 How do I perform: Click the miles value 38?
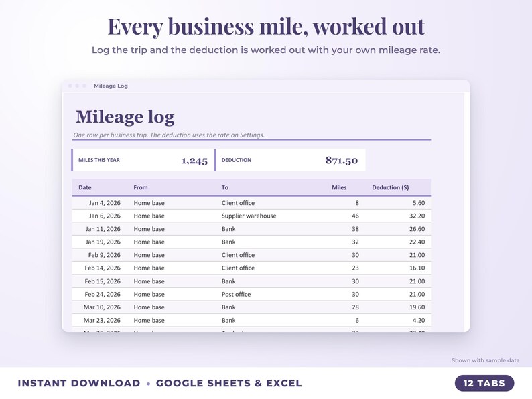coord(355,229)
